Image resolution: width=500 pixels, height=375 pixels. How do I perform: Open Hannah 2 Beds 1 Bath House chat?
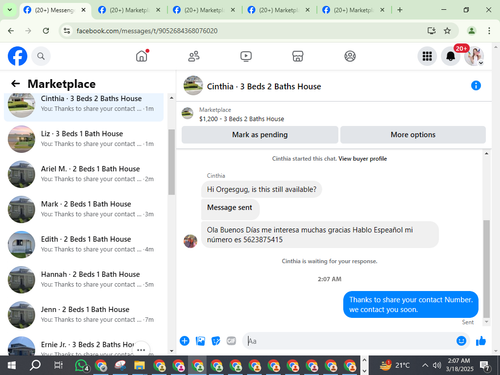click(x=83, y=279)
